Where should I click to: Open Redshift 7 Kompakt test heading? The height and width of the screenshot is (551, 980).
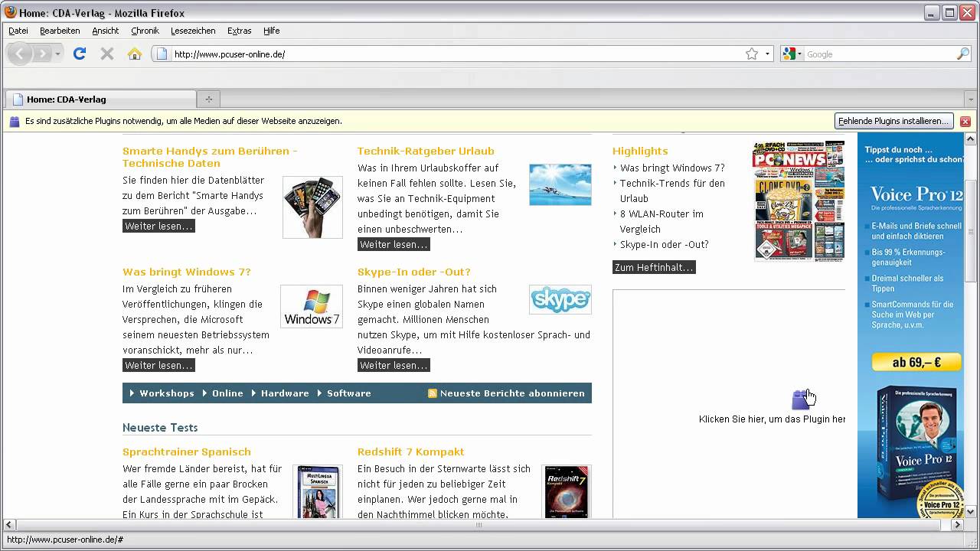(411, 452)
